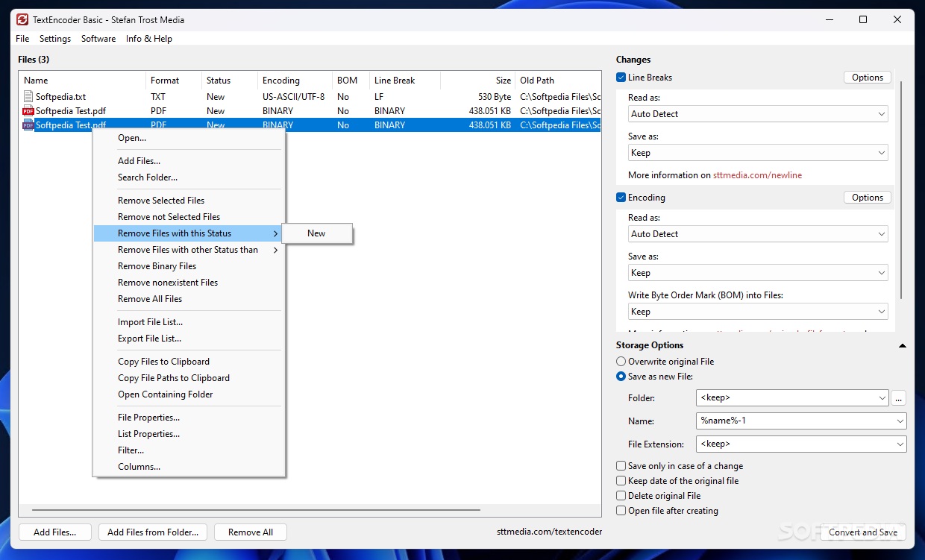Open Line Breaks 'Read as' Auto Detect dropdown
This screenshot has width=925, height=560.
coord(759,114)
